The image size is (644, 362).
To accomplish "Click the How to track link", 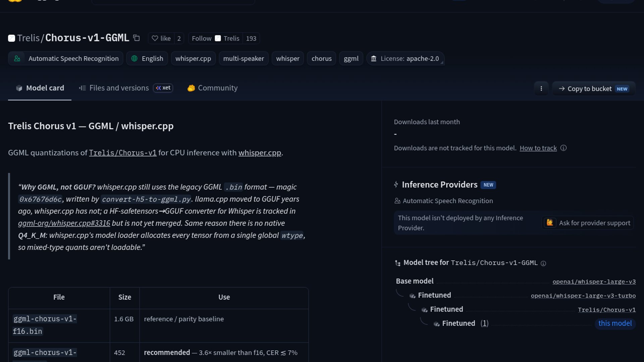I will [x=538, y=148].
